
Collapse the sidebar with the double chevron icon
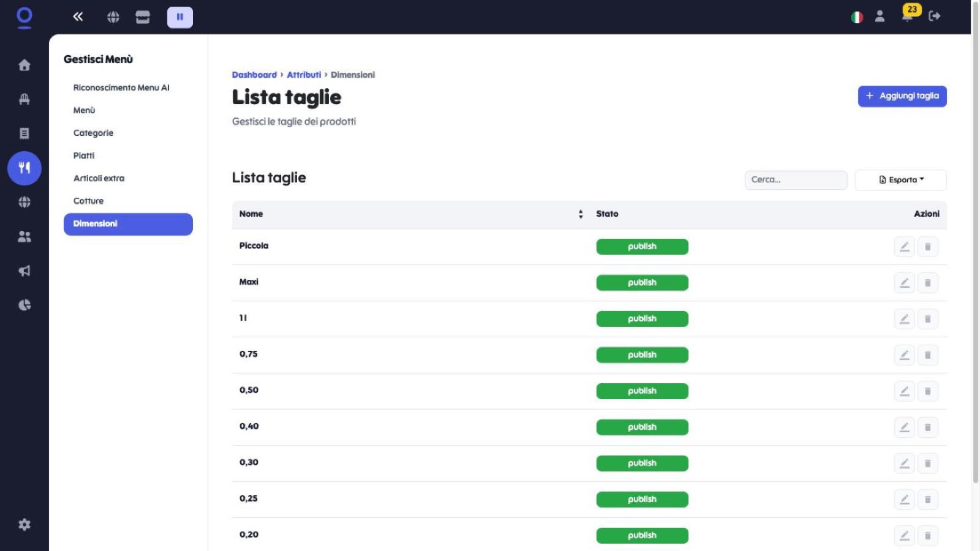[x=78, y=17]
